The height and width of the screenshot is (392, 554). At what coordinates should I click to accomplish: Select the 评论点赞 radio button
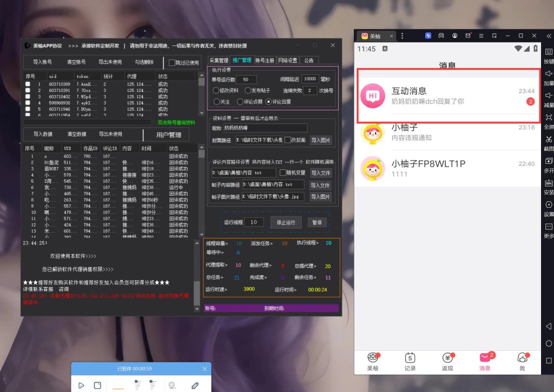click(240, 101)
